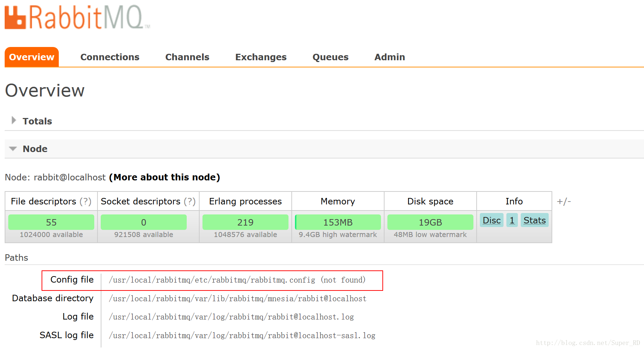644x350 pixels.
Task: Show help for File descriptors
Action: pos(85,202)
